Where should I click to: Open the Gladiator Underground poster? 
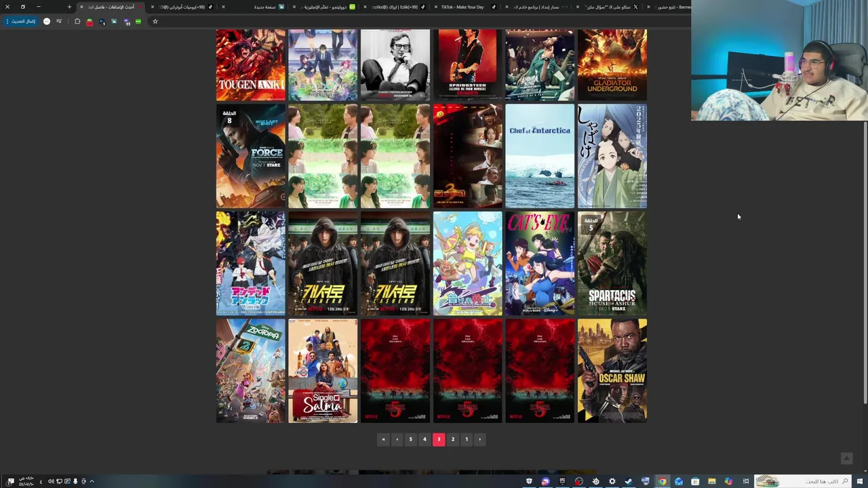coord(612,64)
